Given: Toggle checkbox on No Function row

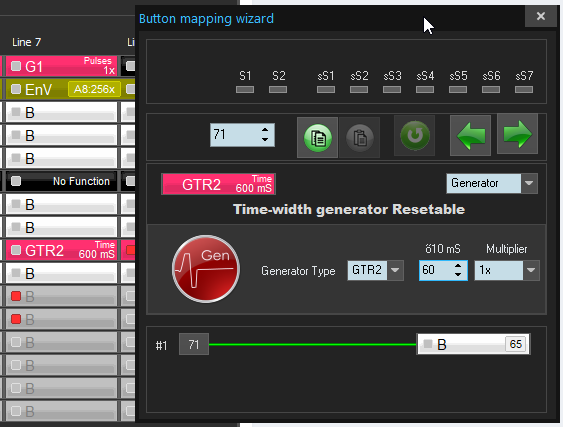Looking at the screenshot, I should coord(16,181).
